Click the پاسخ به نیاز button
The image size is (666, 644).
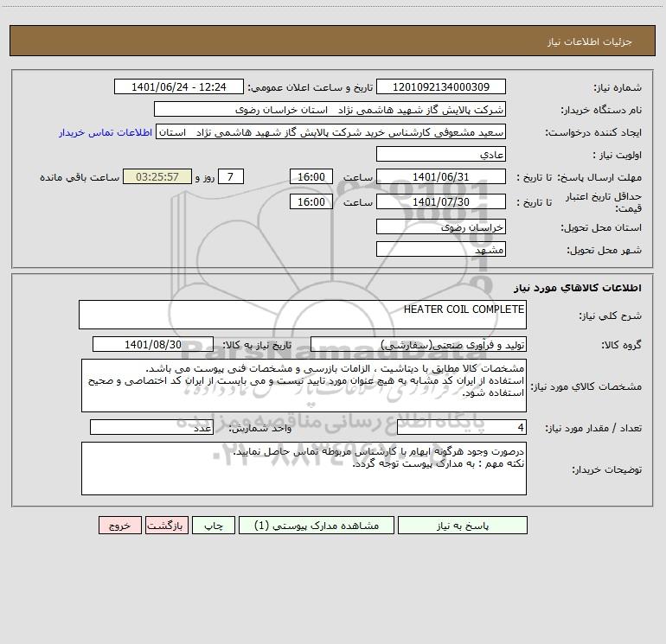tap(462, 525)
